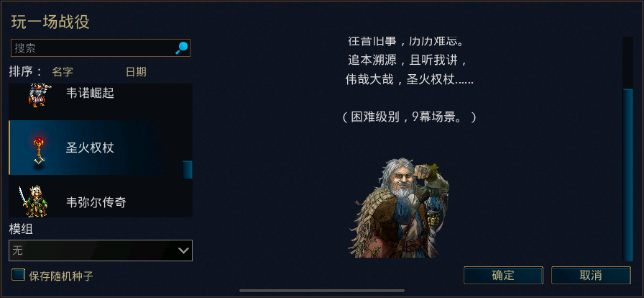The height and width of the screenshot is (298, 644).
Task: Select the dwarf icon for 韦诺崛起
Action: coord(39,95)
